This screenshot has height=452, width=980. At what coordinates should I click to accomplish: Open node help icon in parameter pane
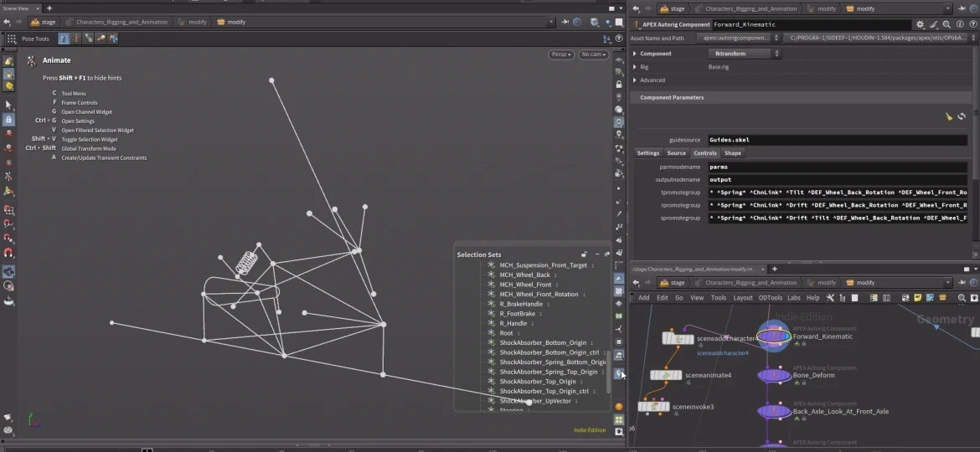(972, 24)
